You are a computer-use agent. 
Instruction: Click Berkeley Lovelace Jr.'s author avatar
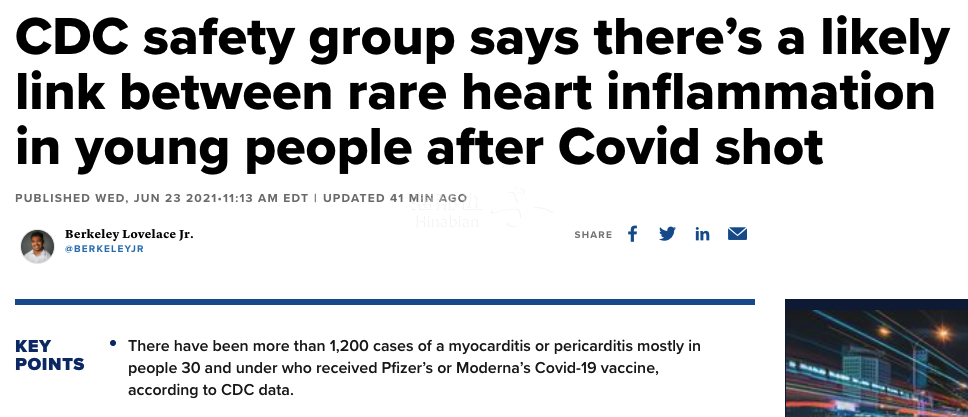pos(37,245)
